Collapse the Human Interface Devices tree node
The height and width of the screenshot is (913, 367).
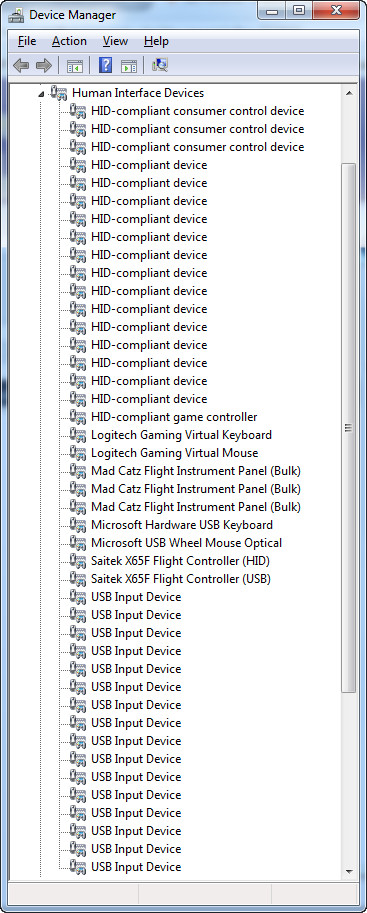click(x=40, y=93)
